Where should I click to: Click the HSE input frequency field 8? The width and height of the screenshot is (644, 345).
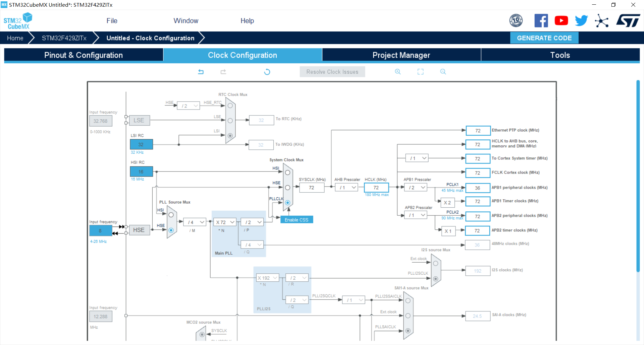click(101, 230)
